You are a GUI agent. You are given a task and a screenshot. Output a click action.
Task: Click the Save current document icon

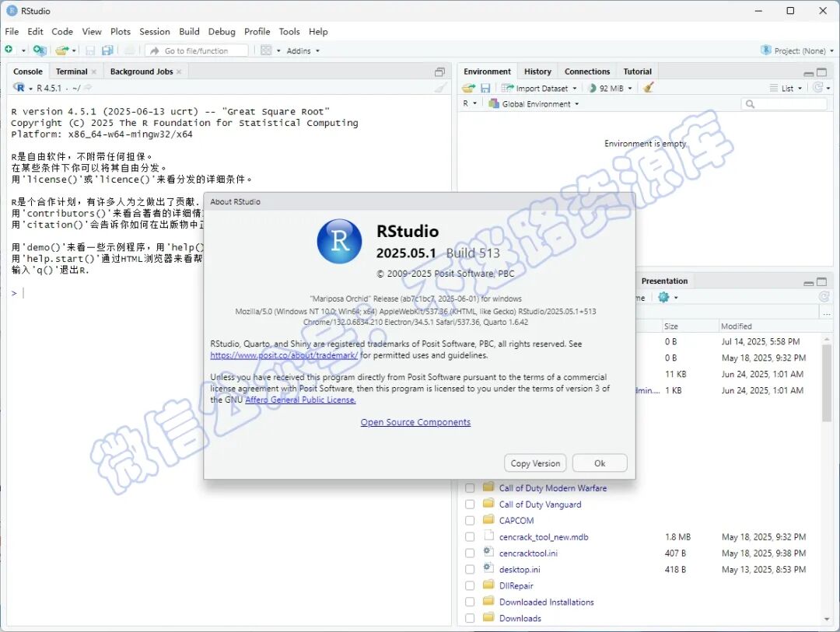(90, 51)
